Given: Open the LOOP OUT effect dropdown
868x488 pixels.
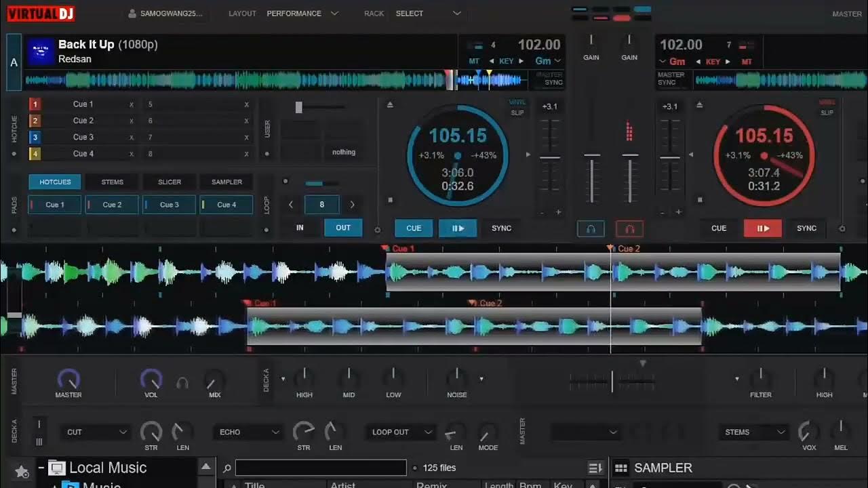Looking at the screenshot, I should pyautogui.click(x=401, y=432).
